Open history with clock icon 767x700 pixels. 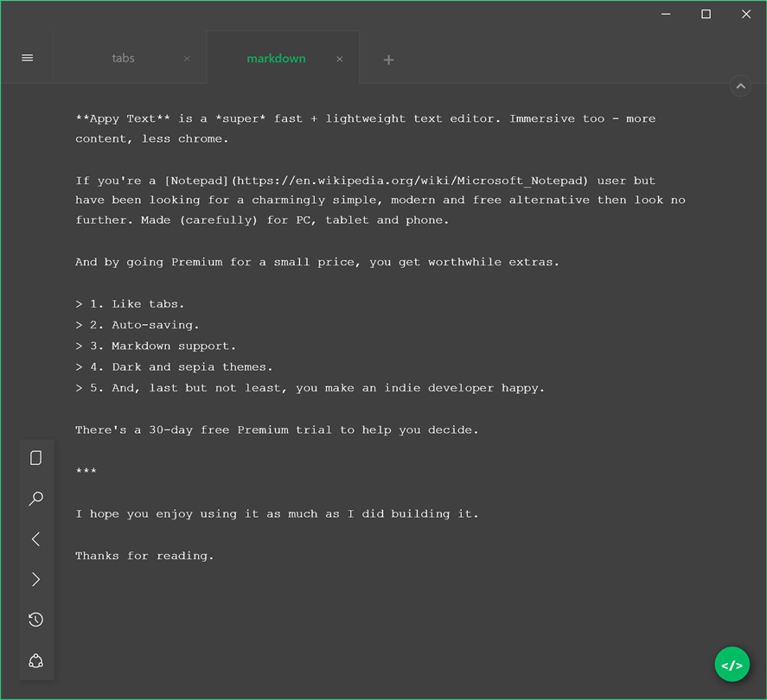tap(35, 620)
